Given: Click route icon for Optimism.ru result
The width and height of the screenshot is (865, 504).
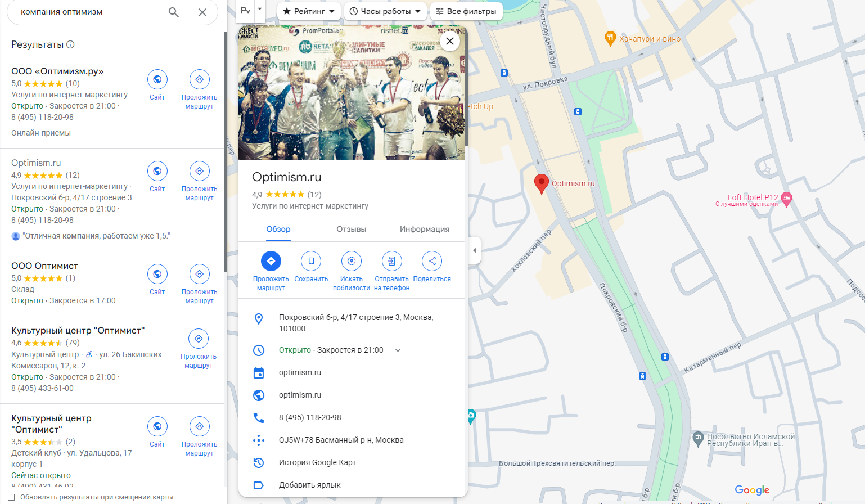Looking at the screenshot, I should (199, 171).
